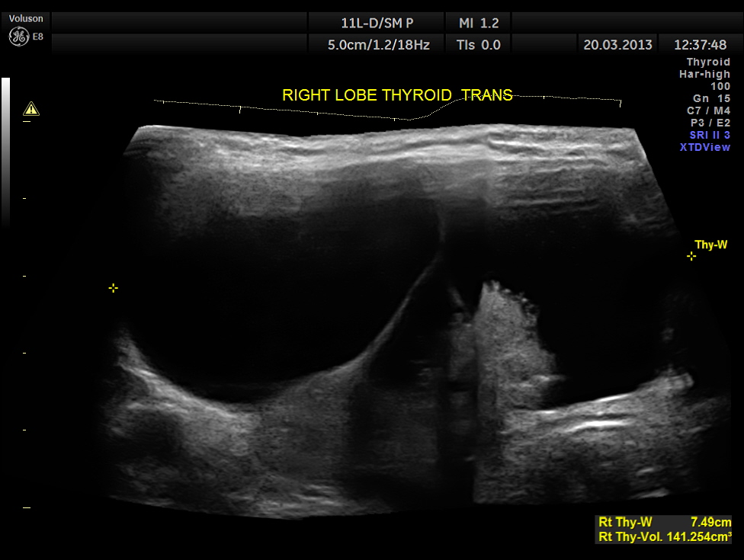The image size is (744, 560).
Task: Click the 5.0cm/1.2/18Hz depth readout
Action: 378,45
